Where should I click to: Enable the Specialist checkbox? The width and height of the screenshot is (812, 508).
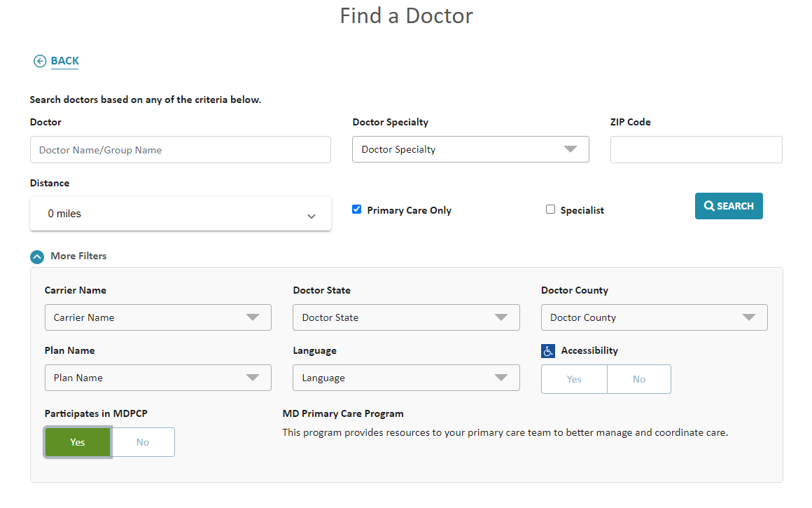tap(550, 210)
